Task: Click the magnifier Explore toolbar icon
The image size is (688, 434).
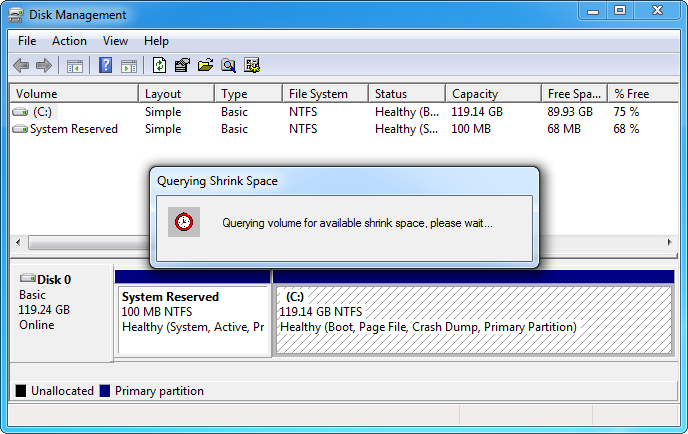Action: pos(228,65)
